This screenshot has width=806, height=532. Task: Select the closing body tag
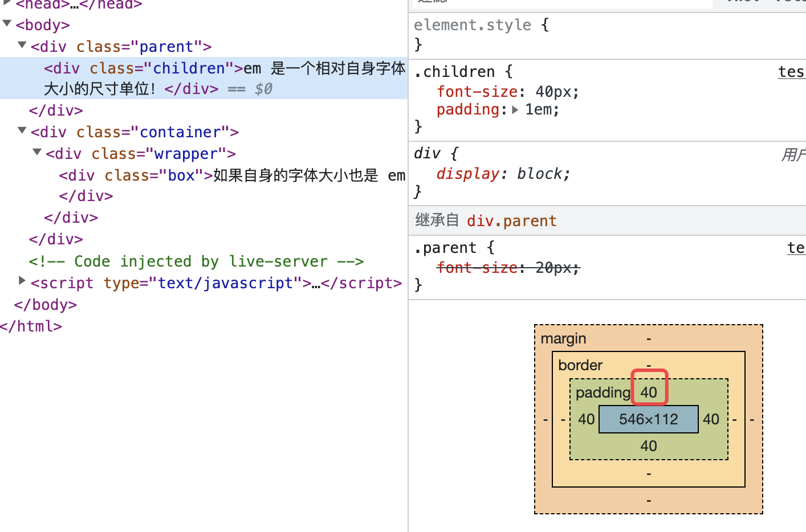coord(46,305)
